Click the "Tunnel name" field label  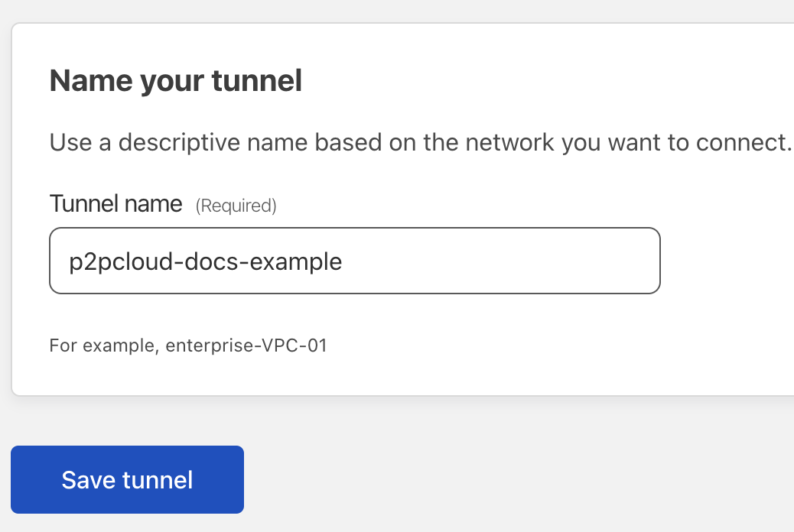(116, 204)
